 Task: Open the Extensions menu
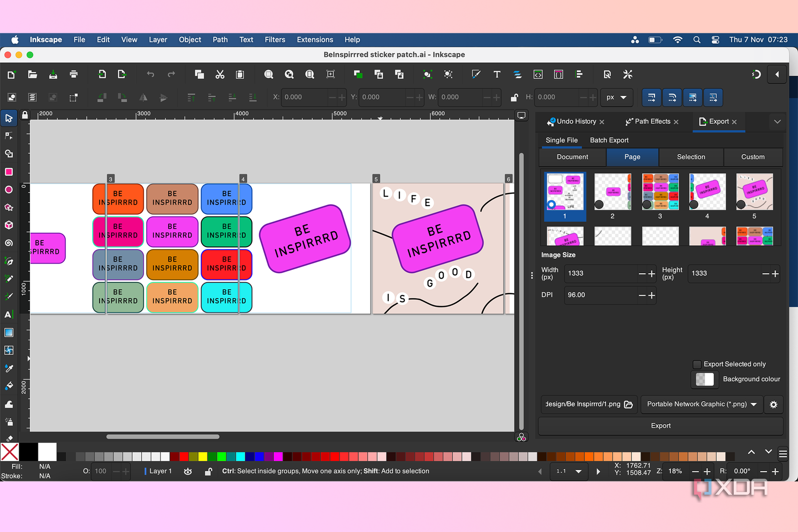(315, 40)
